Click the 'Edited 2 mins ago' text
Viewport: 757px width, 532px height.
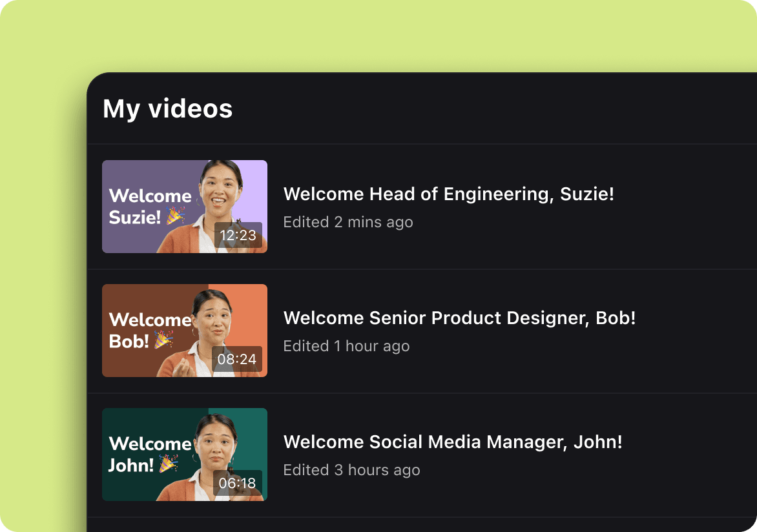(348, 222)
